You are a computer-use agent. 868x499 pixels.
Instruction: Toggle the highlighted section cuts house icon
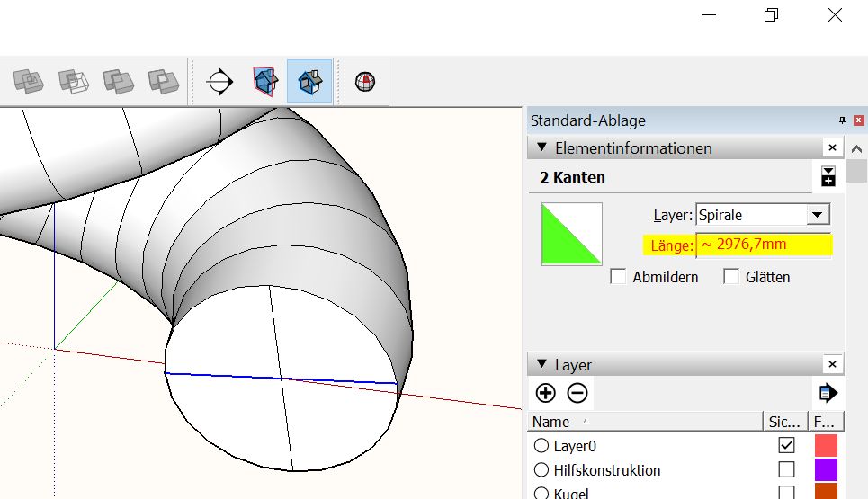(309, 82)
